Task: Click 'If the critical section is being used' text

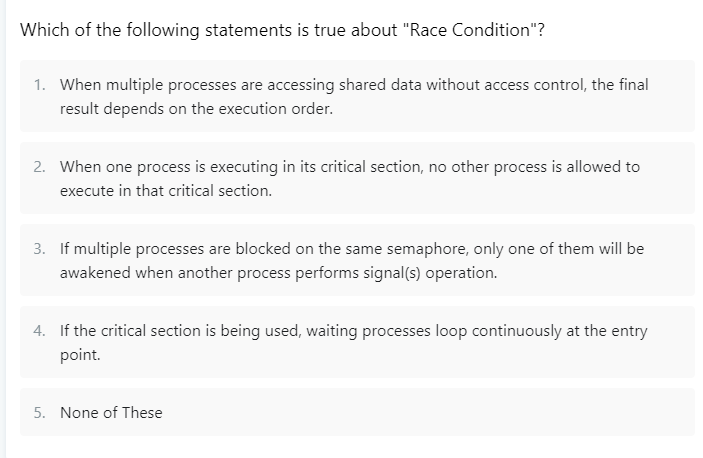Action: pos(181,331)
